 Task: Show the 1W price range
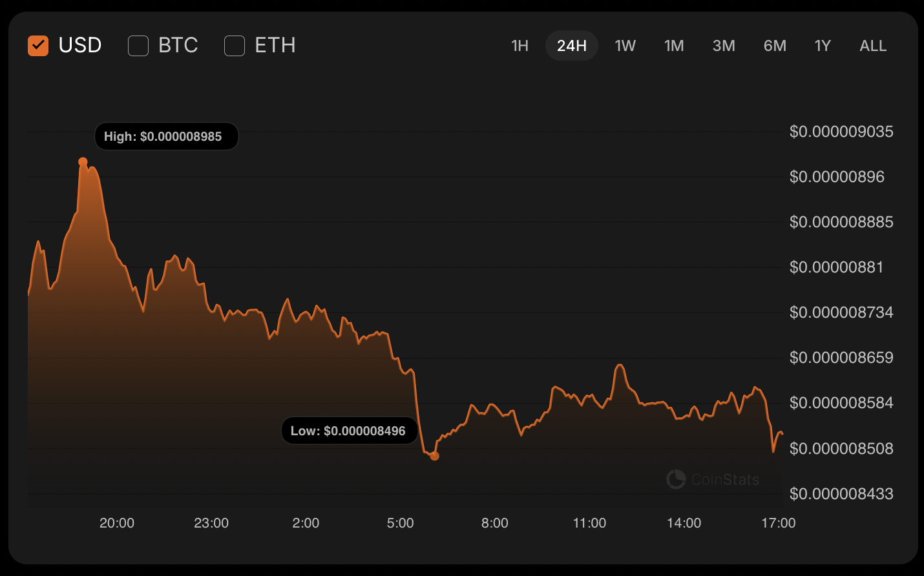point(625,46)
